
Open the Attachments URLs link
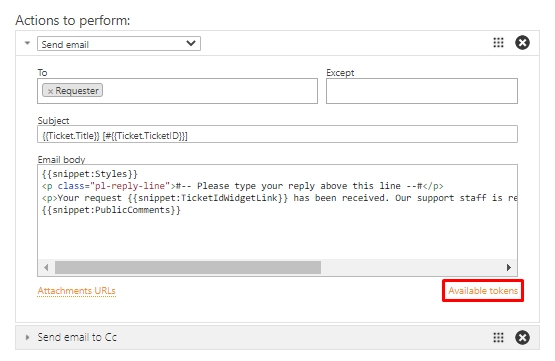76,291
